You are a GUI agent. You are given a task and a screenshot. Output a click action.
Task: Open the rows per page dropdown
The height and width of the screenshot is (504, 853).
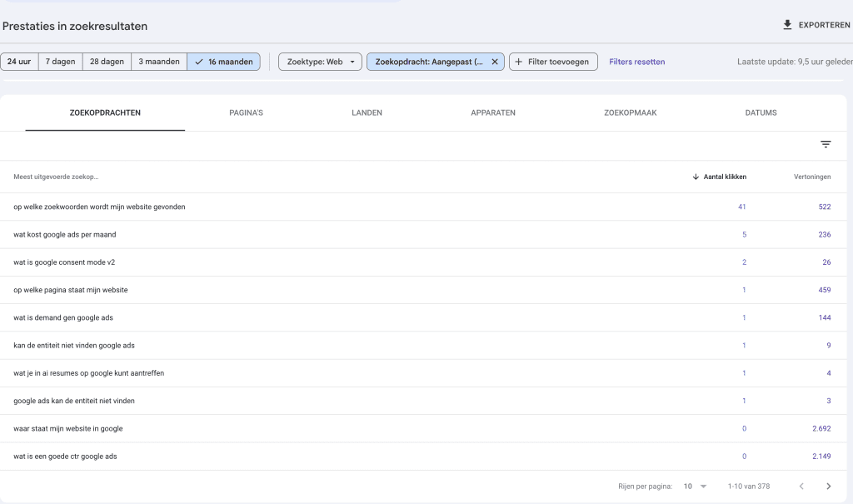[x=695, y=486]
